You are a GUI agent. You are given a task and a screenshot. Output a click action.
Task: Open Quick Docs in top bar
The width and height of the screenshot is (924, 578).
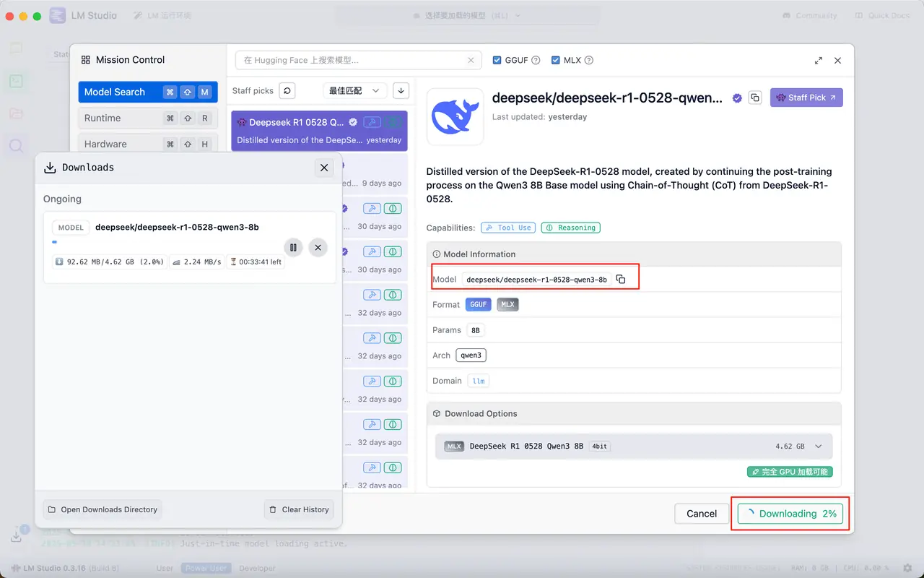coord(882,15)
